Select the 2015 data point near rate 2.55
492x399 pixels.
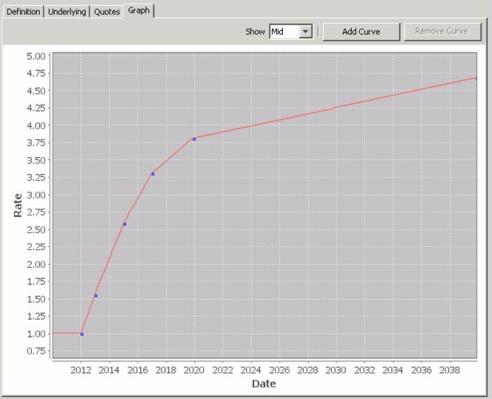coord(125,224)
